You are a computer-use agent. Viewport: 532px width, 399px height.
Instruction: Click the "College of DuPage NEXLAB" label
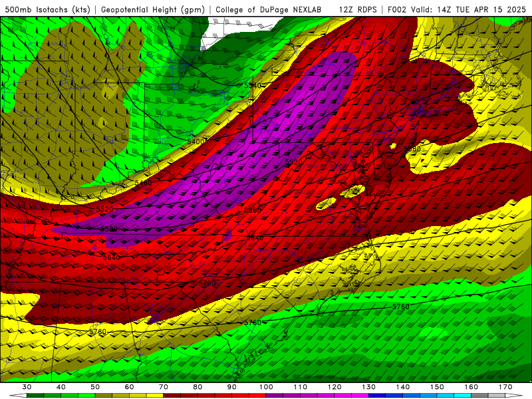269,10
